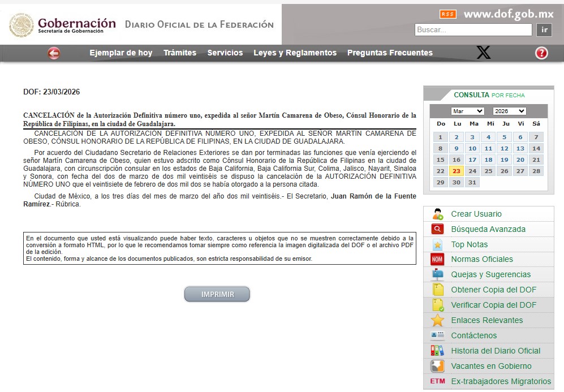This screenshot has height=392, width=564.
Task: Open the Leyes y Reglamentos menu
Action: [295, 53]
